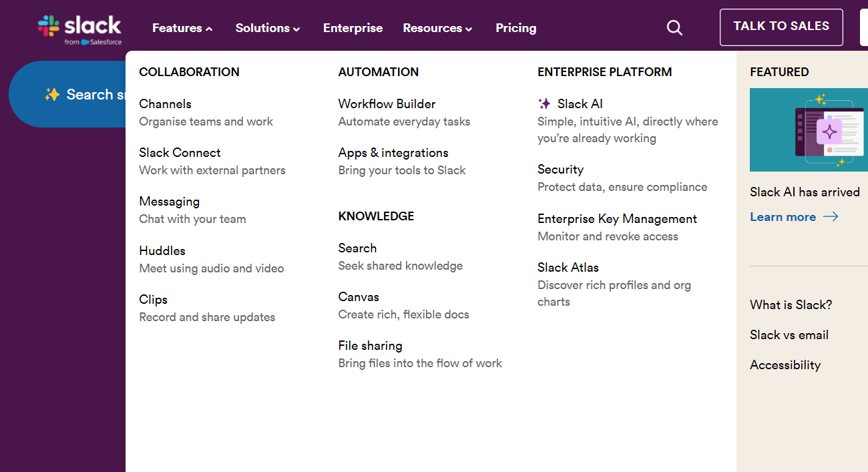This screenshot has width=868, height=472.
Task: Open the Enterprise nav item
Action: pos(353,28)
